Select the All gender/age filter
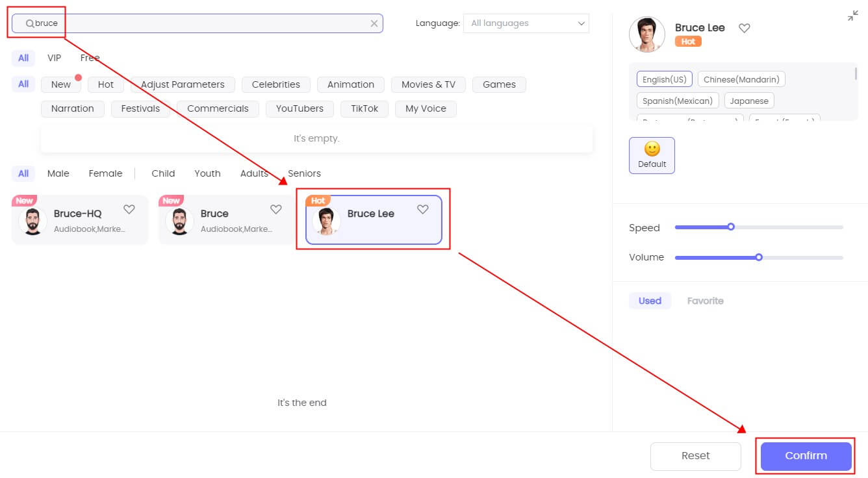 tap(23, 173)
